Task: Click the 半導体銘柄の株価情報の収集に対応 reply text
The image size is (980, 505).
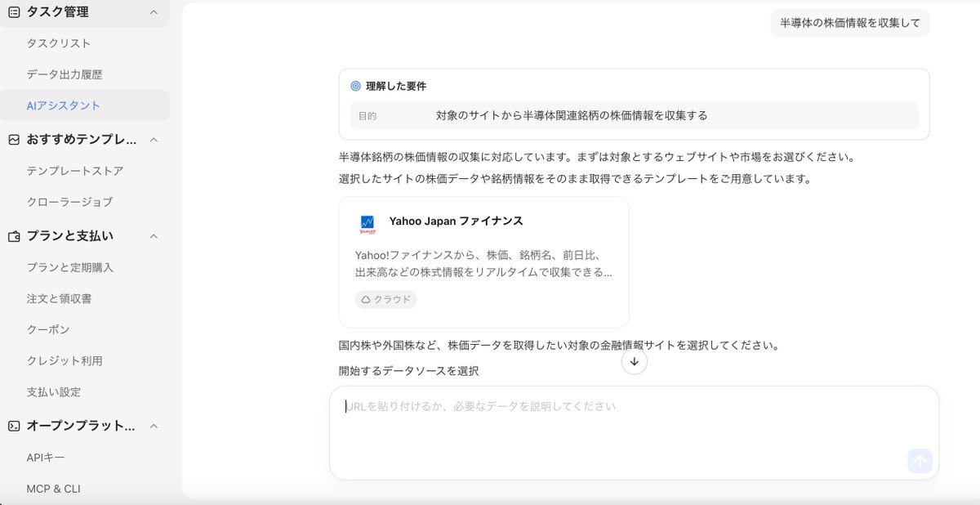Action: (597, 156)
